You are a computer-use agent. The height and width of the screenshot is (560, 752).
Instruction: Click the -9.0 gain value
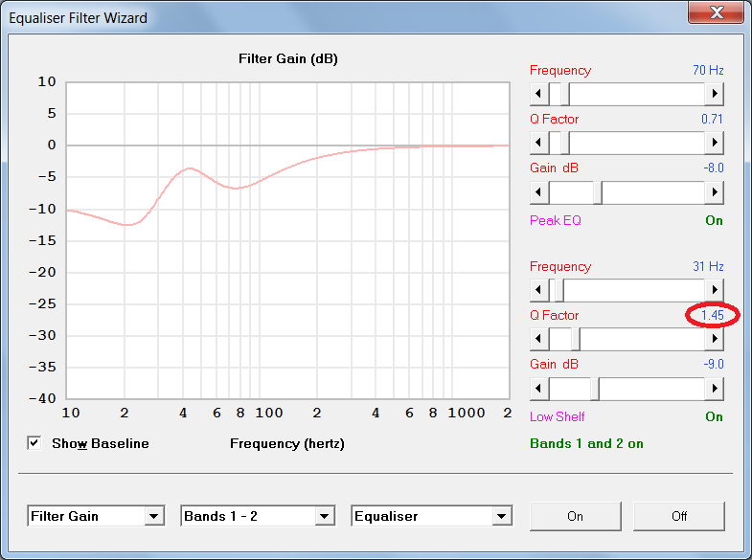click(713, 364)
